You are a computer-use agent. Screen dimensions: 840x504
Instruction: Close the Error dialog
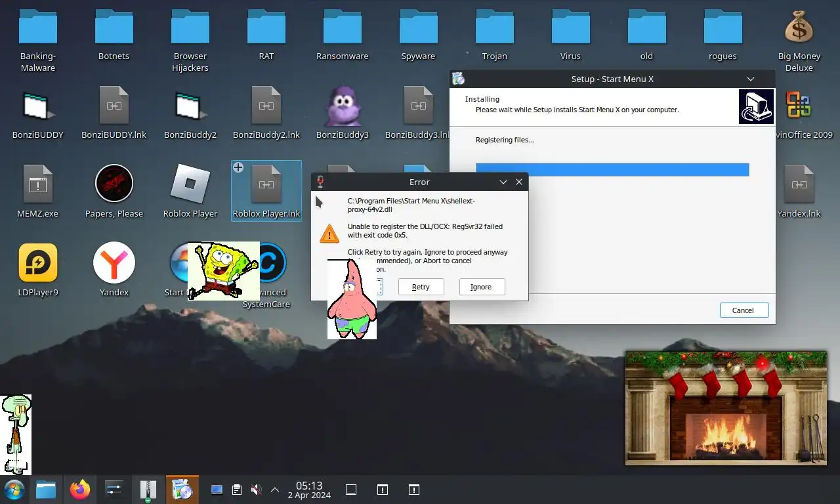click(519, 182)
